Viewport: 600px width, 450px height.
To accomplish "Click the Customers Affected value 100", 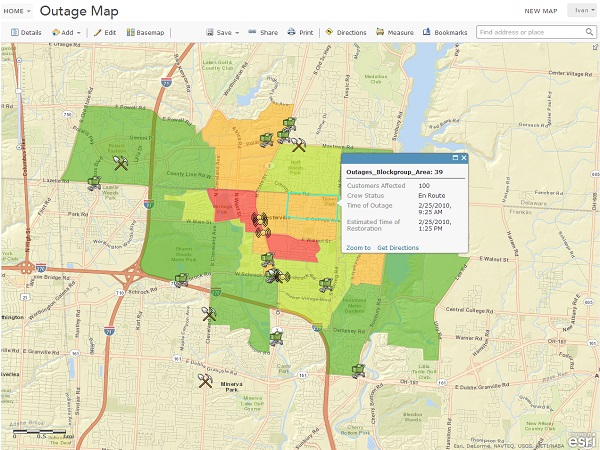I will pos(424,186).
